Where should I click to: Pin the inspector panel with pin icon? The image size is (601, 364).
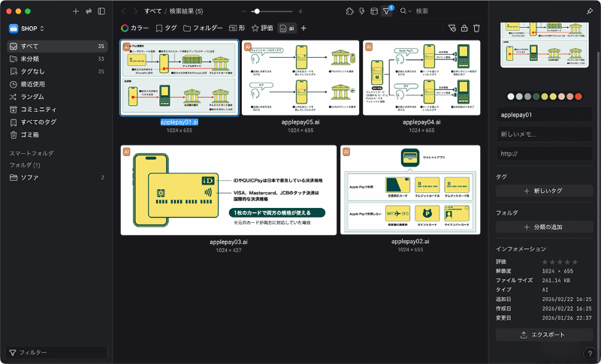click(x=590, y=11)
